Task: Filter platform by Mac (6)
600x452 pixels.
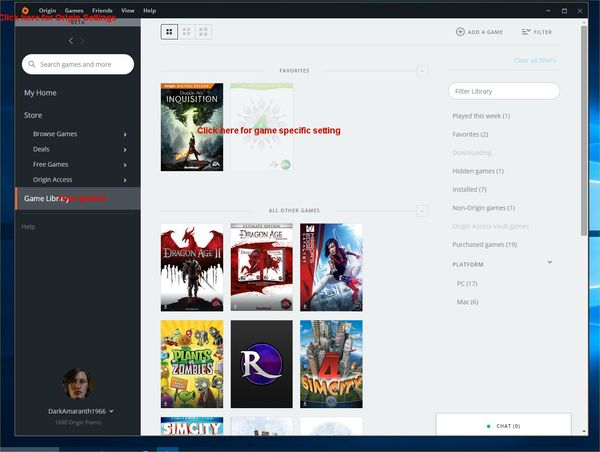Action: click(x=467, y=302)
